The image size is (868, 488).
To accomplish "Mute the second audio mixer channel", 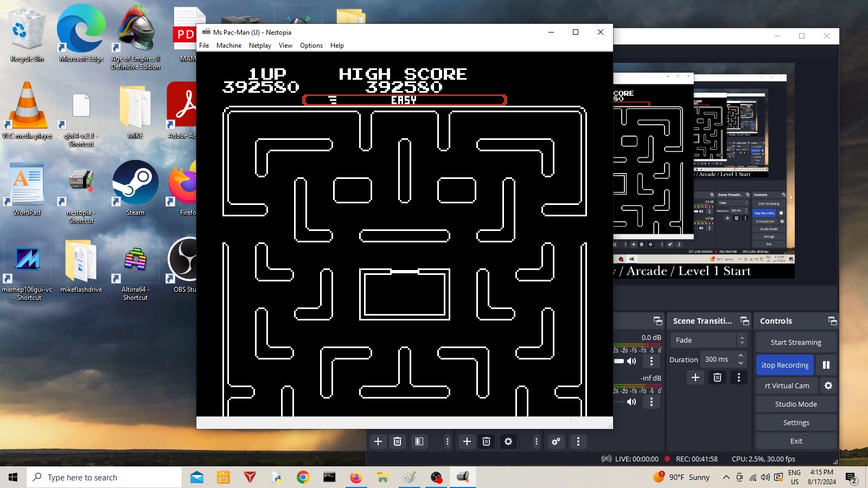I will pos(631,402).
